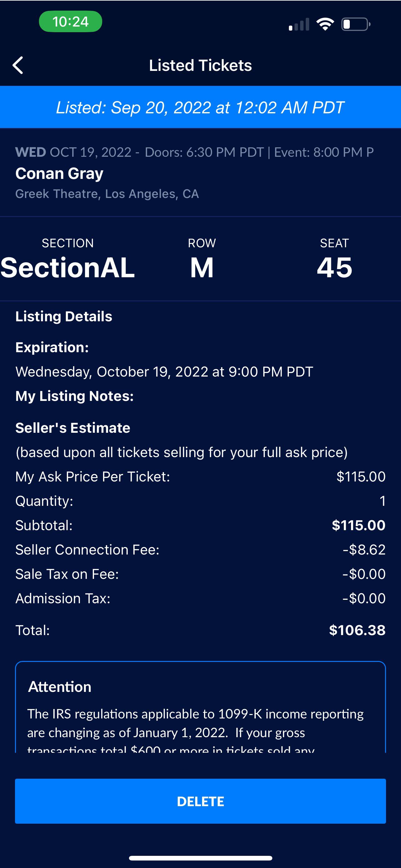Tap the green time pill showing 10:24
Screen dimensions: 401x868
point(70,22)
